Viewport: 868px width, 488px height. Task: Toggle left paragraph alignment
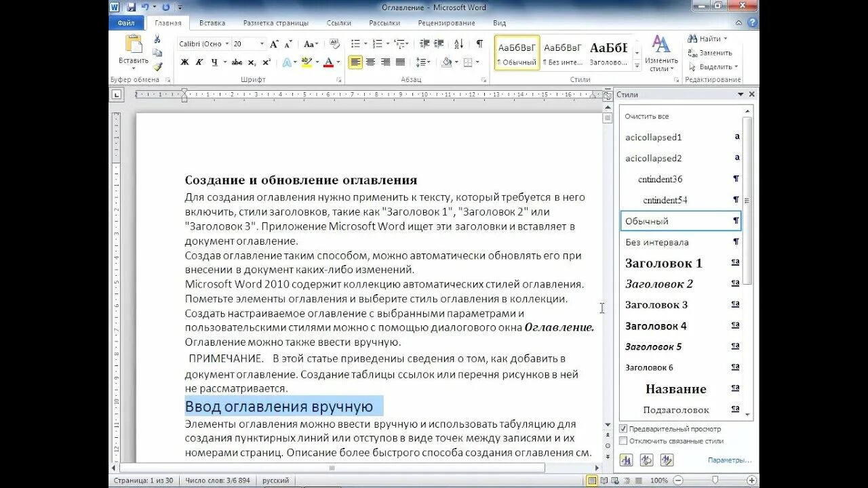[355, 62]
